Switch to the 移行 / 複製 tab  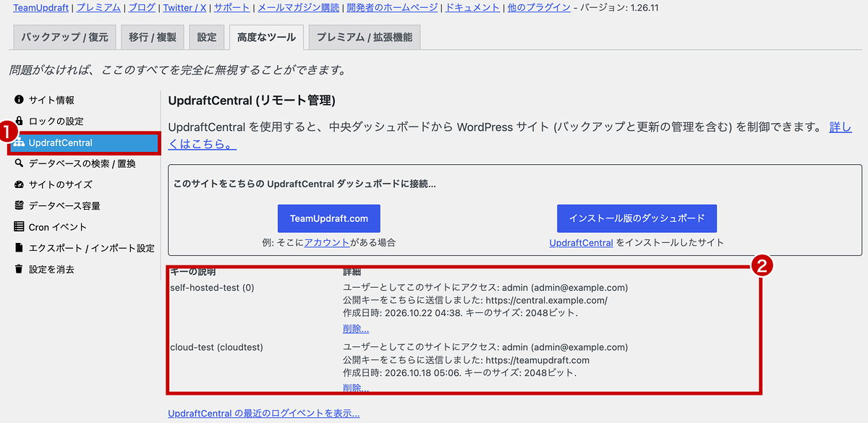[x=153, y=37]
